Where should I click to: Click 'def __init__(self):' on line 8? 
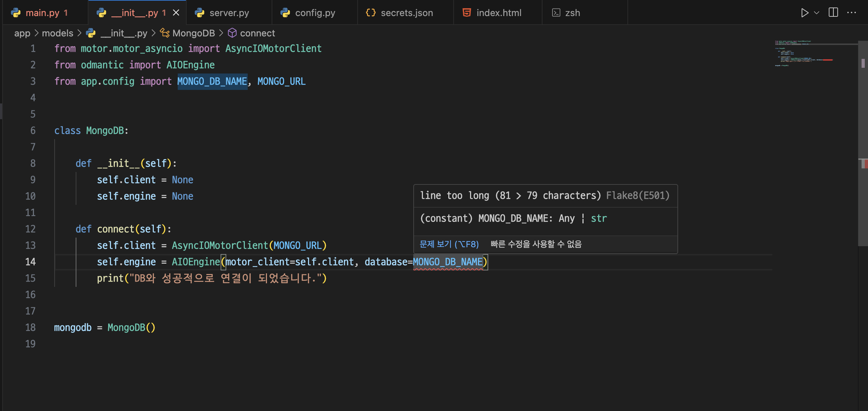[x=126, y=163]
